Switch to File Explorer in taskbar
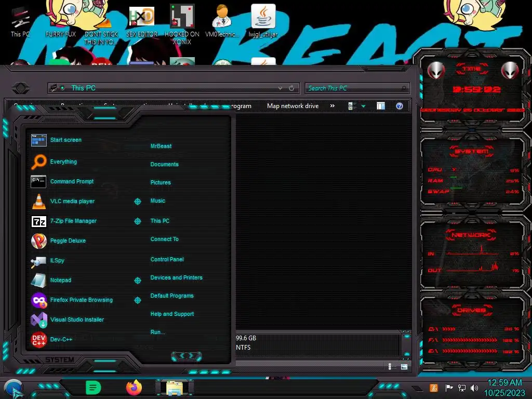532x399 pixels. (175, 388)
